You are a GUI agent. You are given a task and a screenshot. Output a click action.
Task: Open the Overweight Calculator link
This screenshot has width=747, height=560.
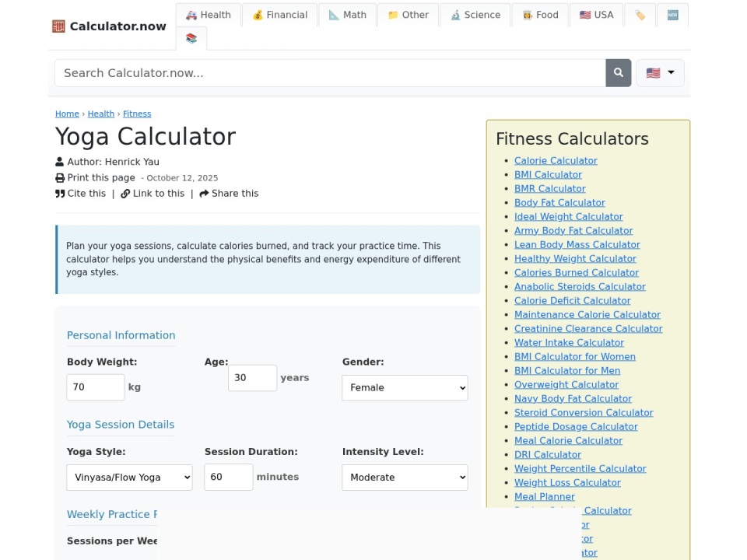tap(566, 385)
